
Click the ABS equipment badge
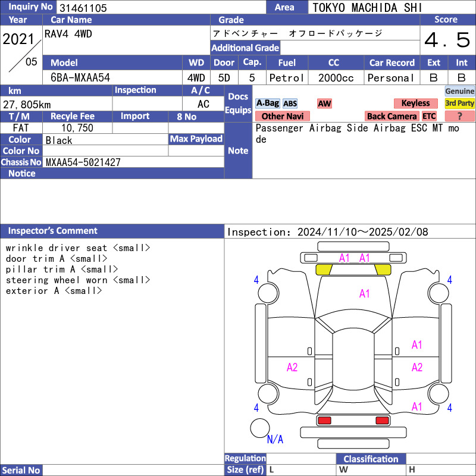pos(290,103)
